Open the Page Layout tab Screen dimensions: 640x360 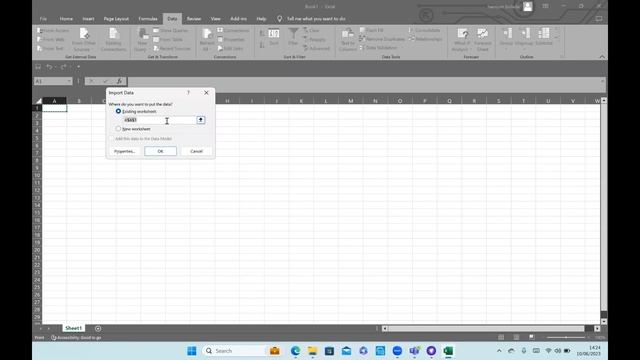click(116, 19)
